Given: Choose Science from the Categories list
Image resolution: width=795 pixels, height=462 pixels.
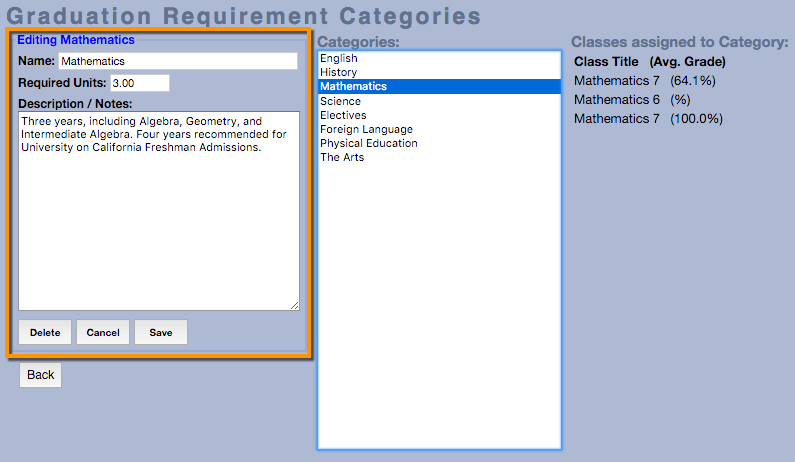Looking at the screenshot, I should click(x=340, y=101).
